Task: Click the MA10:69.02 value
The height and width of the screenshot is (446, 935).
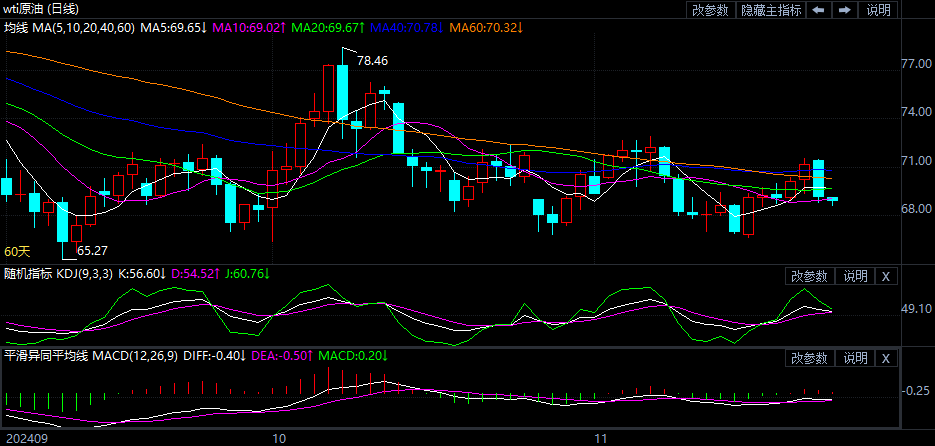Action: point(249,27)
